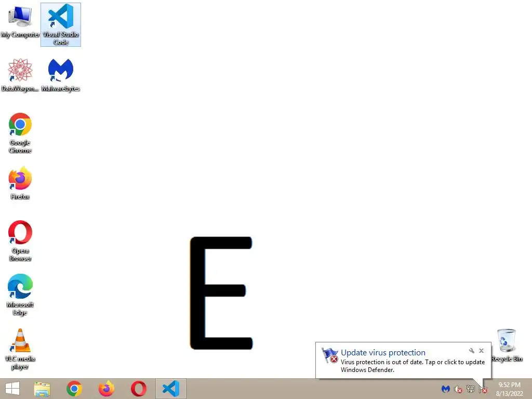Open Malwarebytes tray icon
Screen dimensions: 532x399
coord(445,389)
